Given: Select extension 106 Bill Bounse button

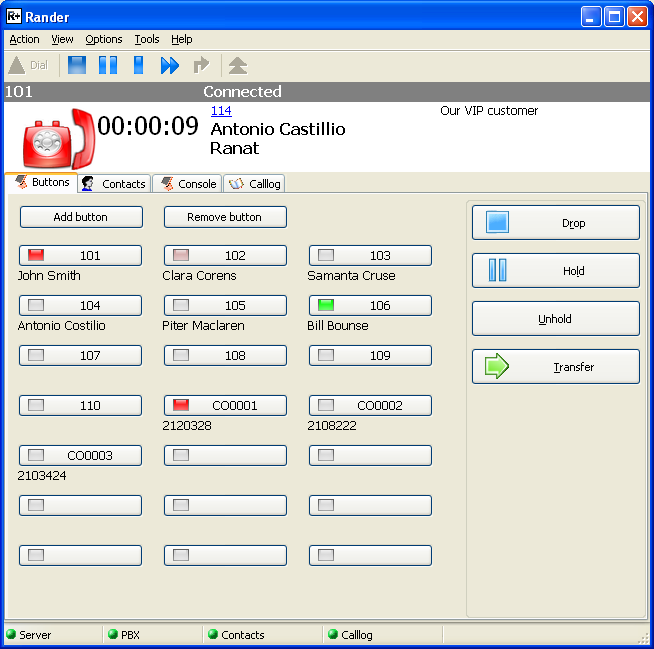Looking at the screenshot, I should pyautogui.click(x=369, y=305).
